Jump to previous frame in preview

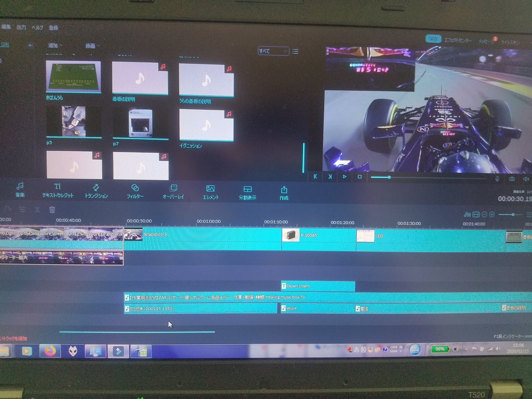click(315, 176)
